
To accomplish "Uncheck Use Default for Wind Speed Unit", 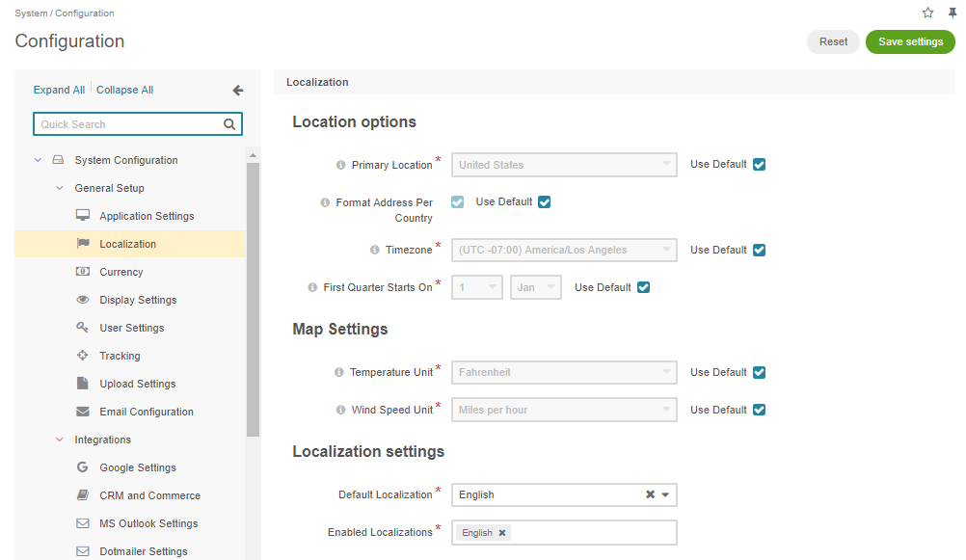I will (759, 410).
